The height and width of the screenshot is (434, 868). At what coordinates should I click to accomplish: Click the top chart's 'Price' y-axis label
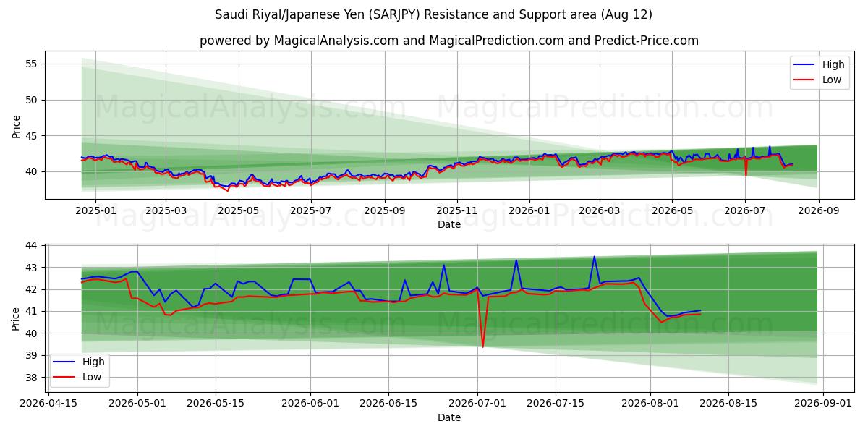[16, 124]
